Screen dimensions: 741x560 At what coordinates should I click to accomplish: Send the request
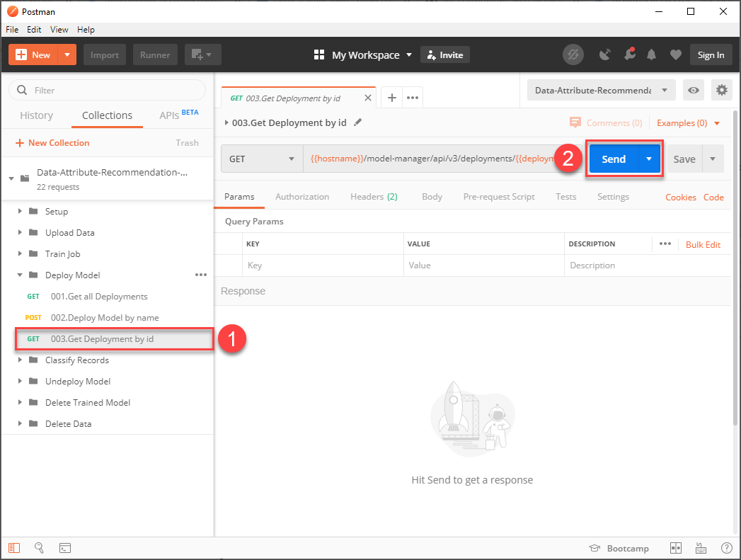(614, 159)
